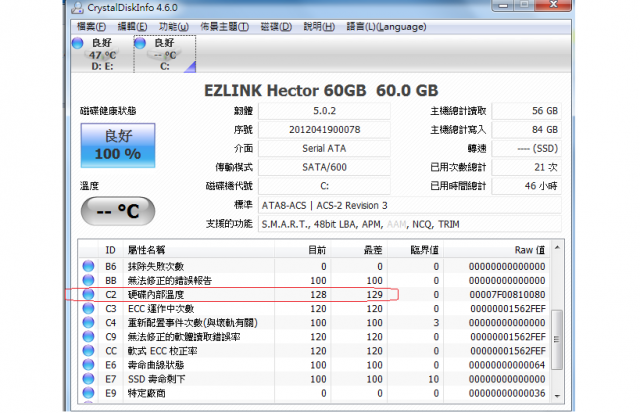Viewport: 640px width, 413px height.
Task: Select attribute 重新配置事件次數(與壞軌有關)
Action: point(193,323)
